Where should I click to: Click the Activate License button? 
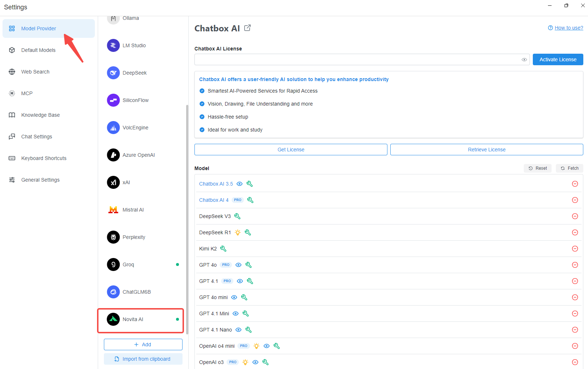558,59
